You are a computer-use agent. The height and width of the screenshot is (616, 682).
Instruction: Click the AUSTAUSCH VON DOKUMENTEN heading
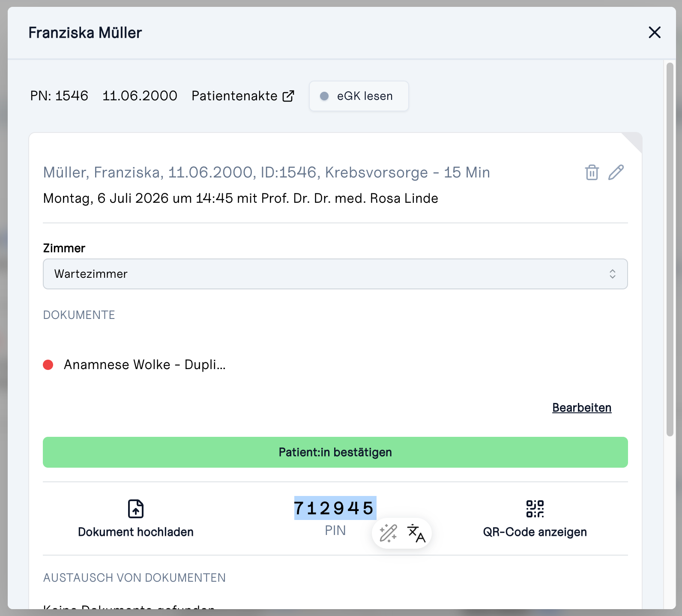[x=135, y=578]
